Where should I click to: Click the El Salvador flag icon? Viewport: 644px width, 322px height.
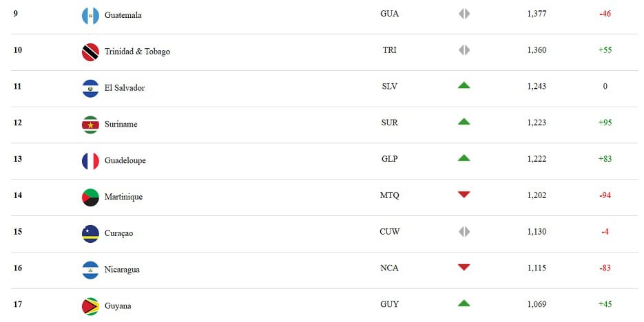(x=90, y=88)
